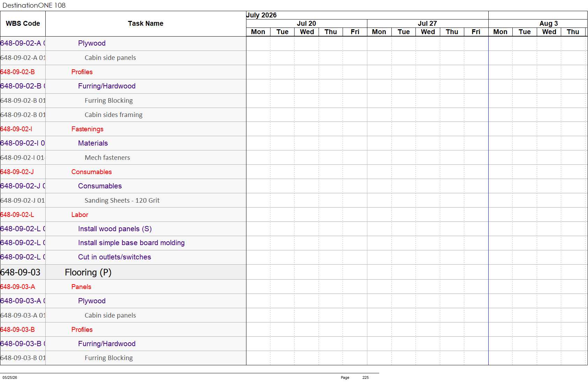Image resolution: width=588 pixels, height=382 pixels.
Task: Click the DestinationONE 108 title
Action: click(34, 5)
